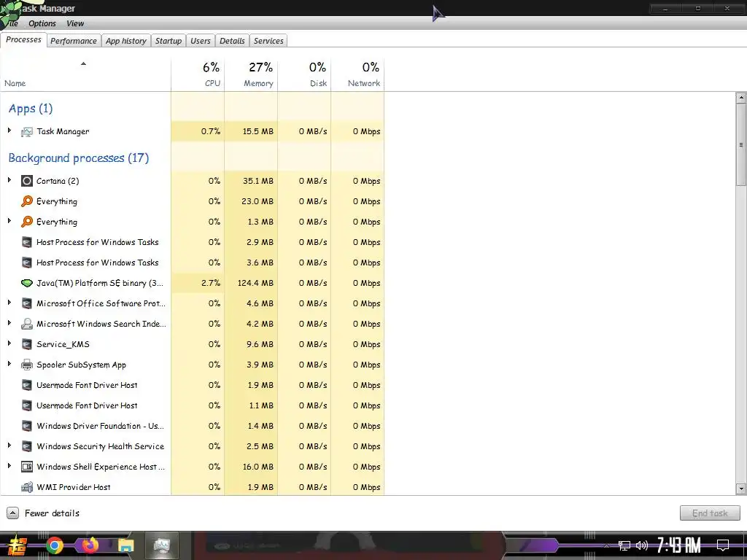This screenshot has width=747, height=560.
Task: Sort by the Memory column header
Action: [251, 75]
